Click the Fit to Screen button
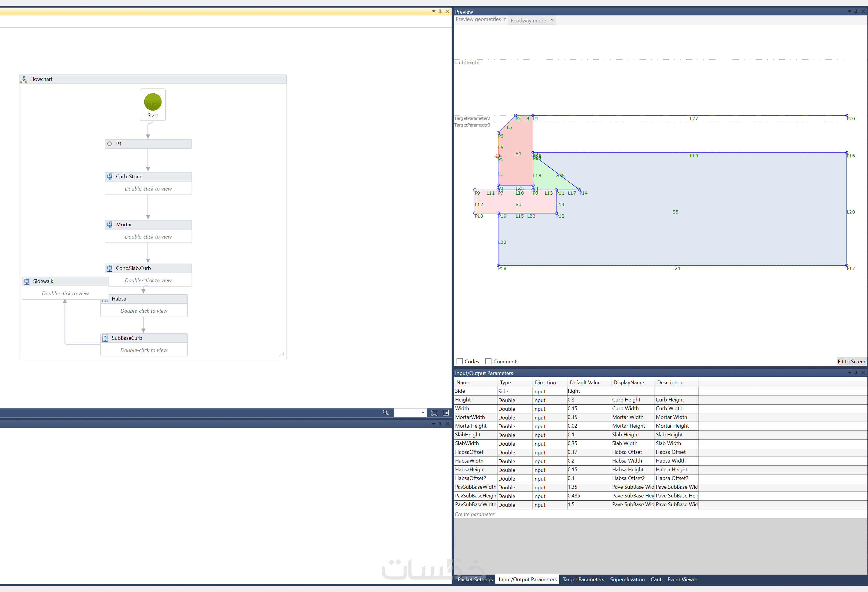 coord(852,361)
